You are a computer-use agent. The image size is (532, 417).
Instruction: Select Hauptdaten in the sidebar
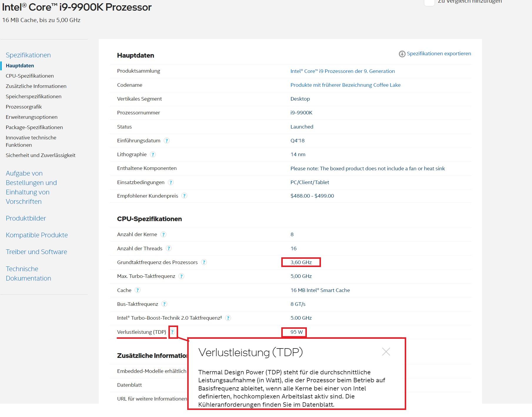pos(20,66)
